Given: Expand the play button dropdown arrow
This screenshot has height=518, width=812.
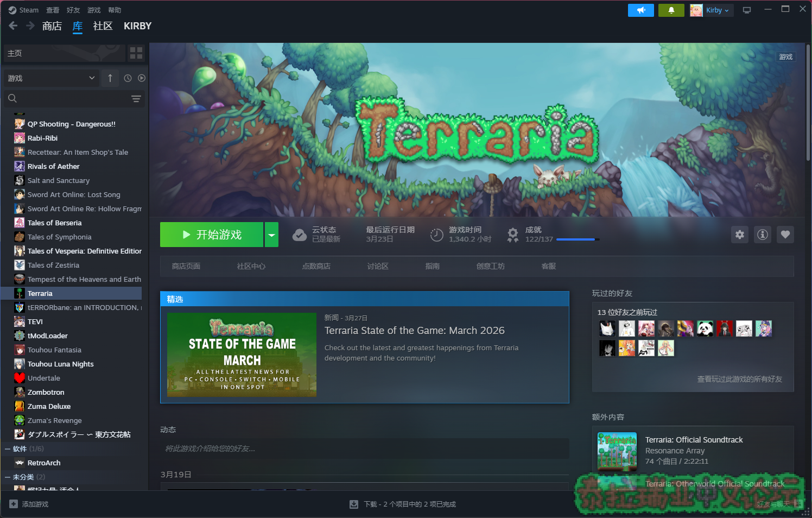Looking at the screenshot, I should point(271,235).
